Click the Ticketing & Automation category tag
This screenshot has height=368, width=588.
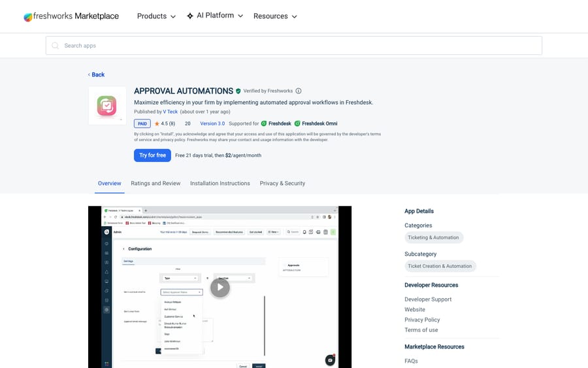coord(434,237)
